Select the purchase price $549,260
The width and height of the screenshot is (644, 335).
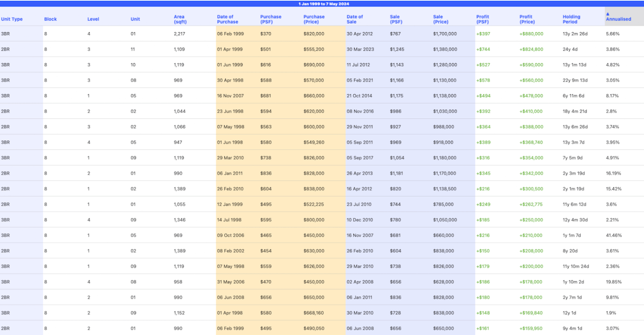(314, 142)
